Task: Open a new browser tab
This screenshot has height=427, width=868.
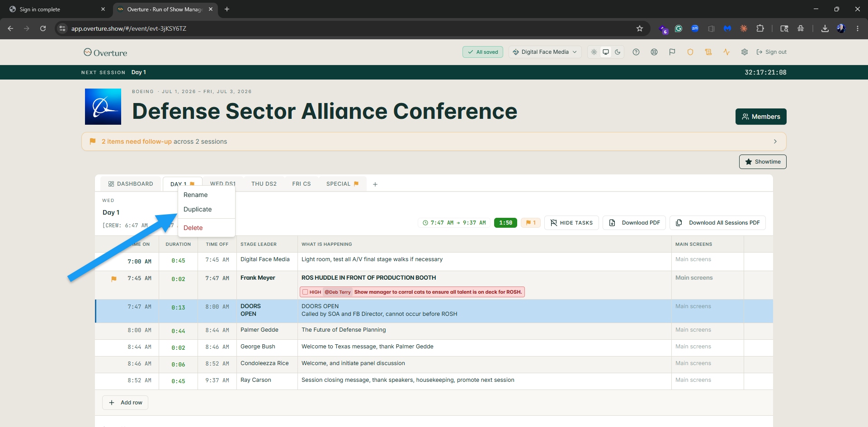Action: [x=227, y=9]
